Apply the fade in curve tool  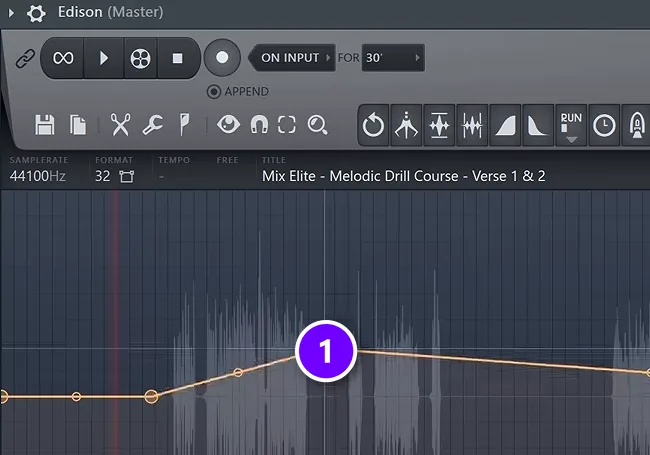coord(505,126)
